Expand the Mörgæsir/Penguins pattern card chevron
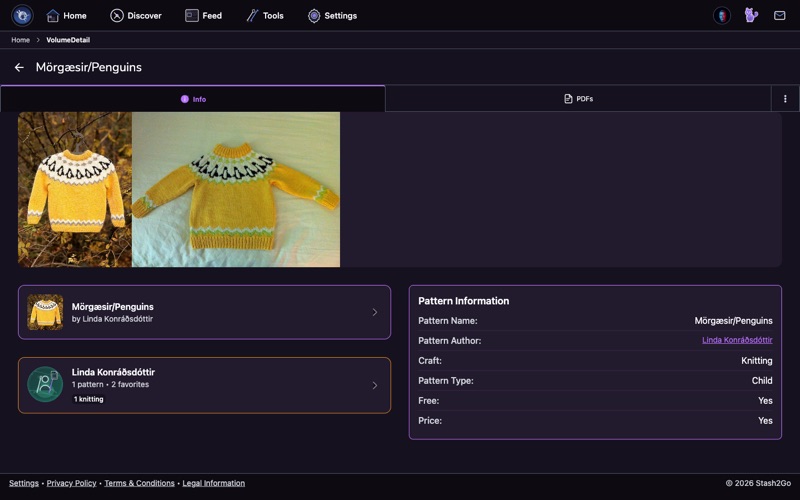This screenshot has width=800, height=500. (374, 312)
